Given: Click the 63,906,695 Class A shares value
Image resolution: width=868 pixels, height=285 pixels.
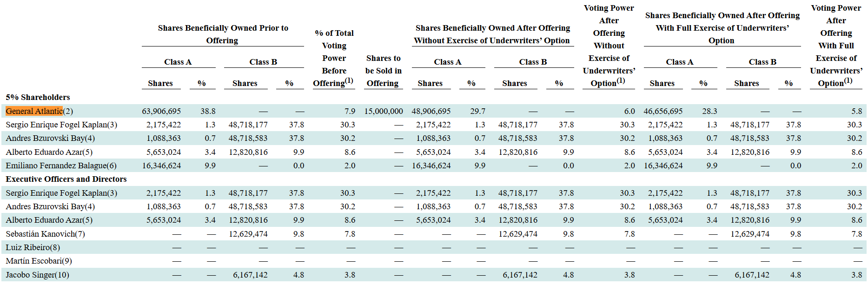Looking at the screenshot, I should click(161, 111).
